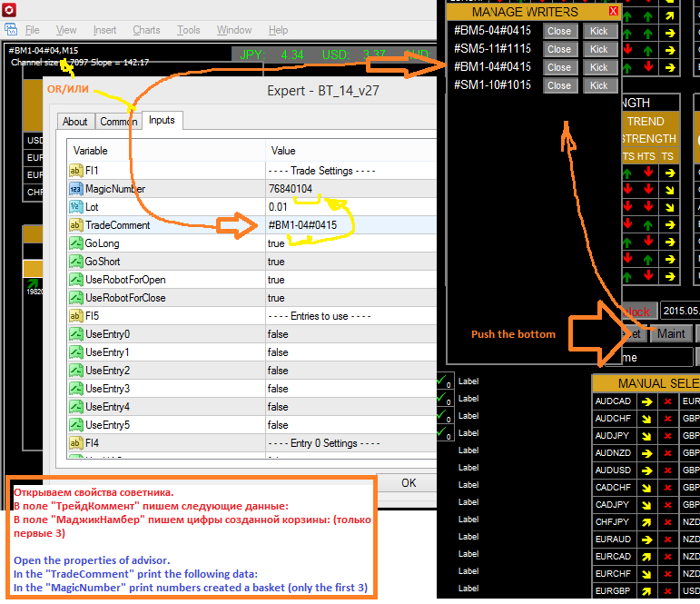This screenshot has width=700, height=604.
Task: Click the GoShort boolean variable icon
Action: tap(76, 262)
